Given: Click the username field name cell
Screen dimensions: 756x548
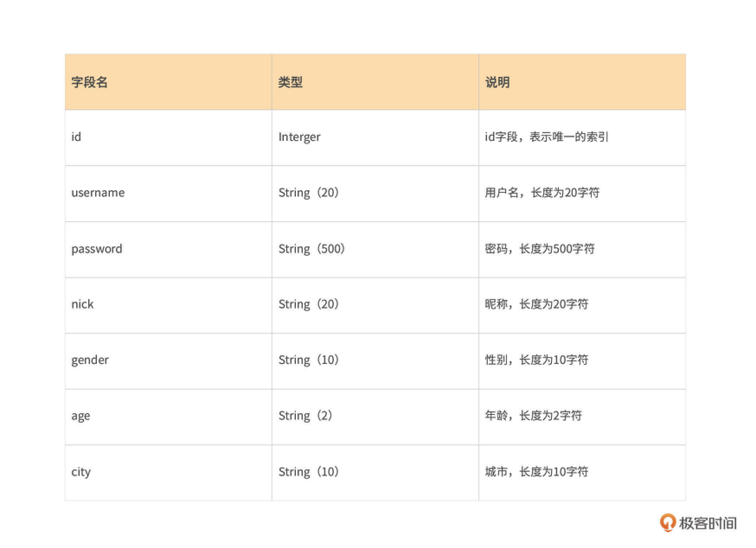Looking at the screenshot, I should coord(98,193).
